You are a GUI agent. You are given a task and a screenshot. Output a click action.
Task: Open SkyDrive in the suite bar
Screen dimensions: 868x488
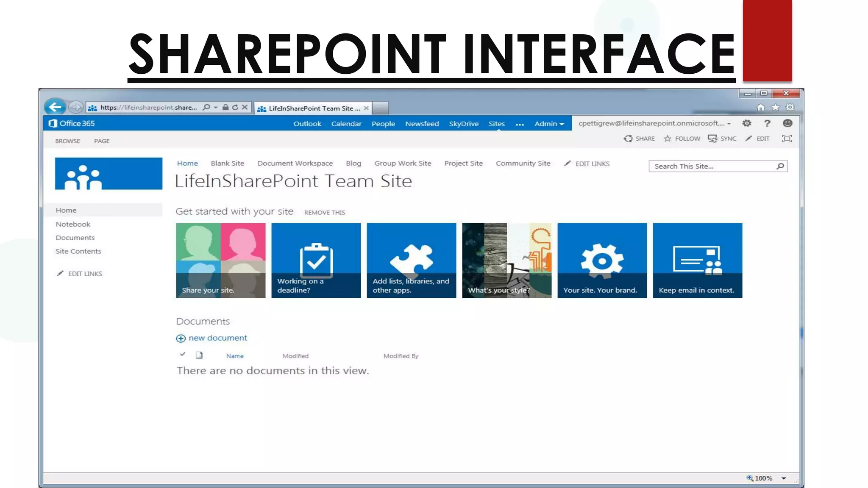(464, 124)
